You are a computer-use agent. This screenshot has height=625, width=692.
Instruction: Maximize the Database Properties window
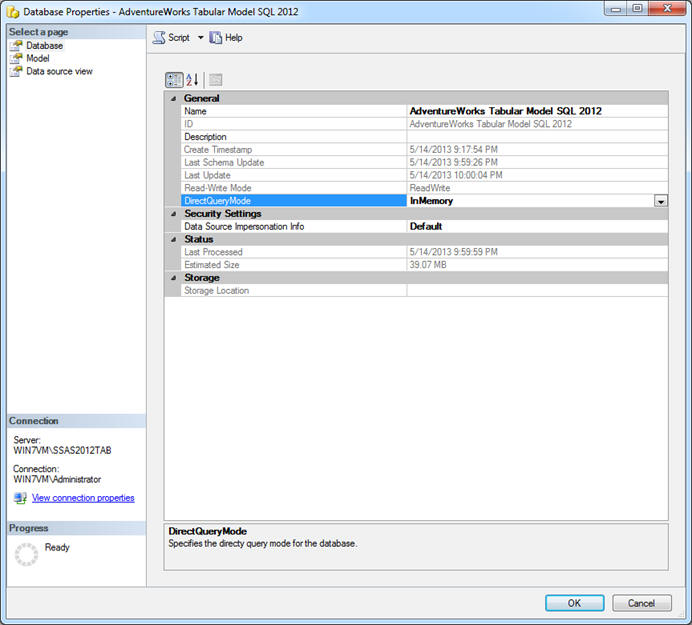pyautogui.click(x=637, y=8)
